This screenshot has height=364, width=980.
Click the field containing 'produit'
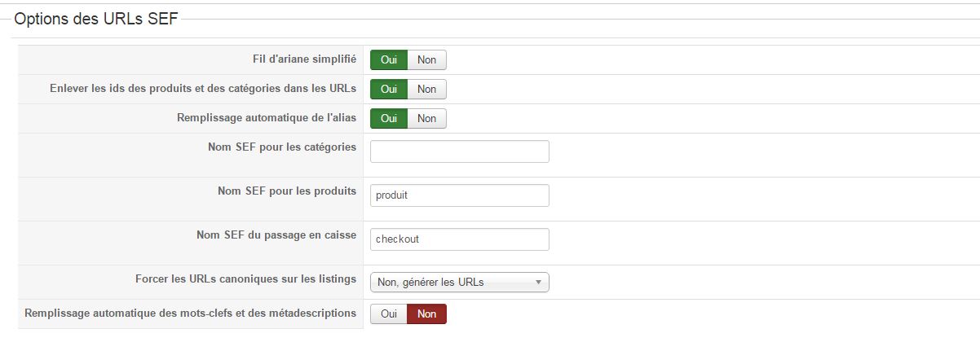460,195
